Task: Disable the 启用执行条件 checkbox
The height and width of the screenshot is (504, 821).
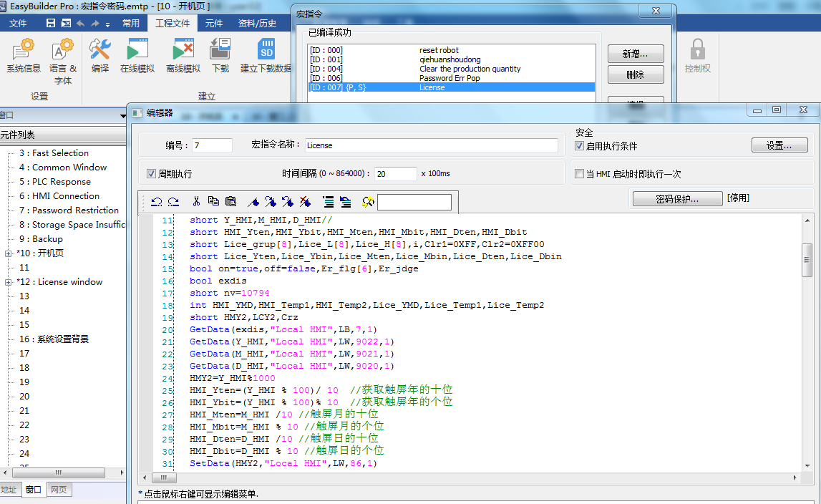Action: [580, 146]
